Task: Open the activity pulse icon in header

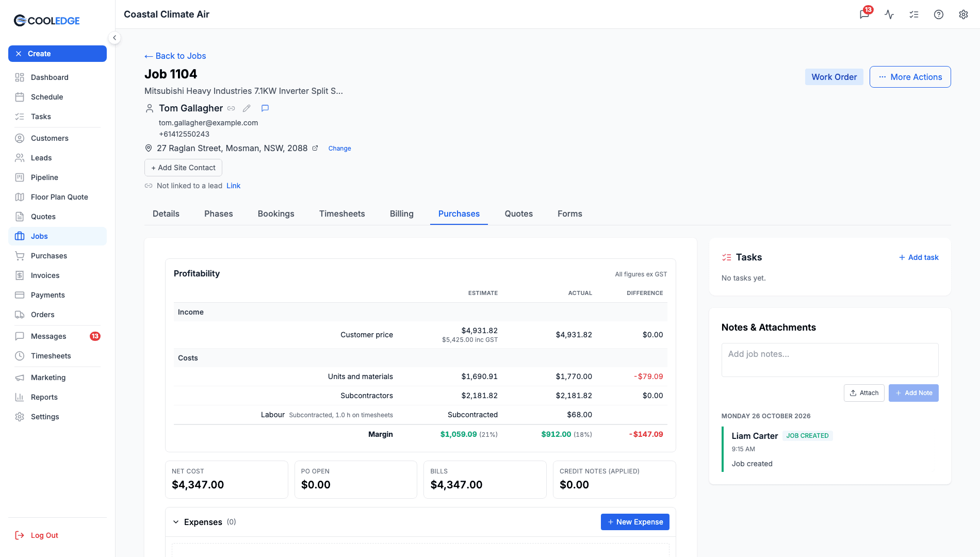Action: 889,14
